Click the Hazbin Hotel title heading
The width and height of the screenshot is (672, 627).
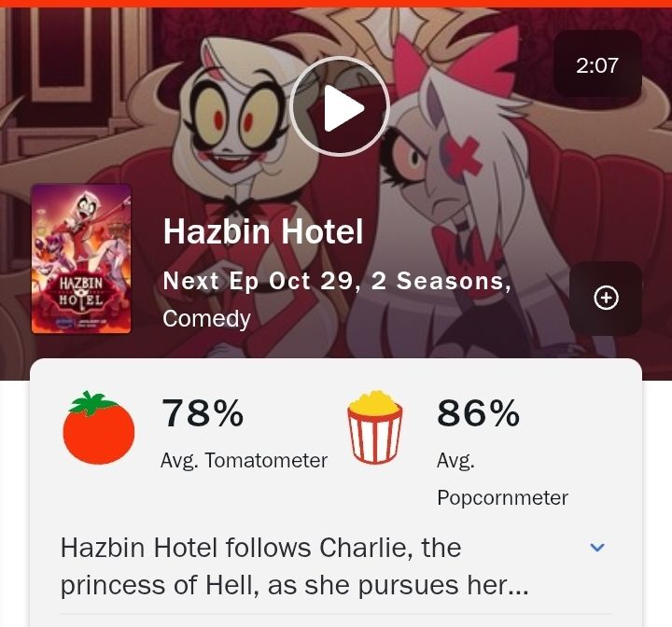(x=262, y=231)
